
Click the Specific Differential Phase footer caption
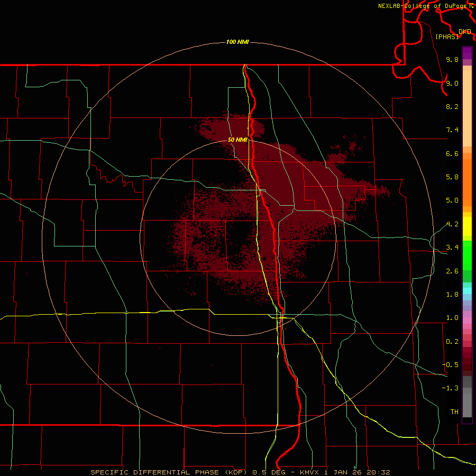(240, 472)
